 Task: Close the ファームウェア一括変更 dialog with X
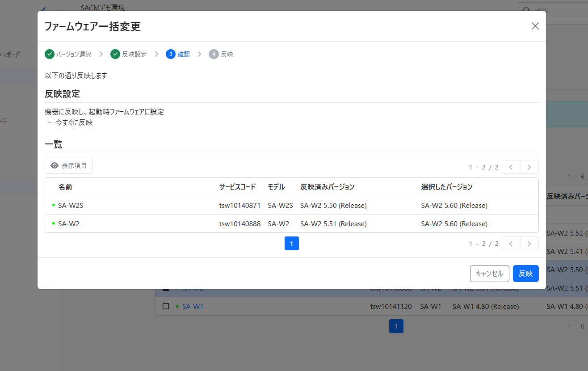tap(535, 26)
